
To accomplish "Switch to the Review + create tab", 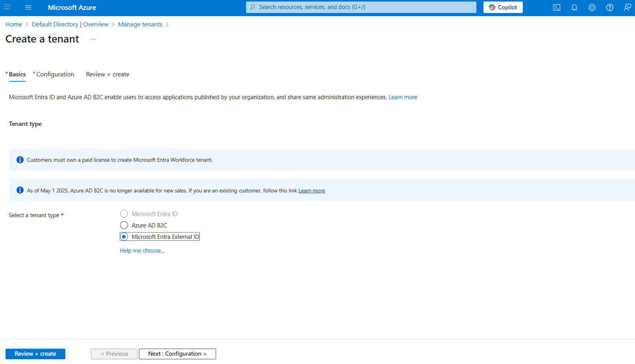I will (107, 74).
